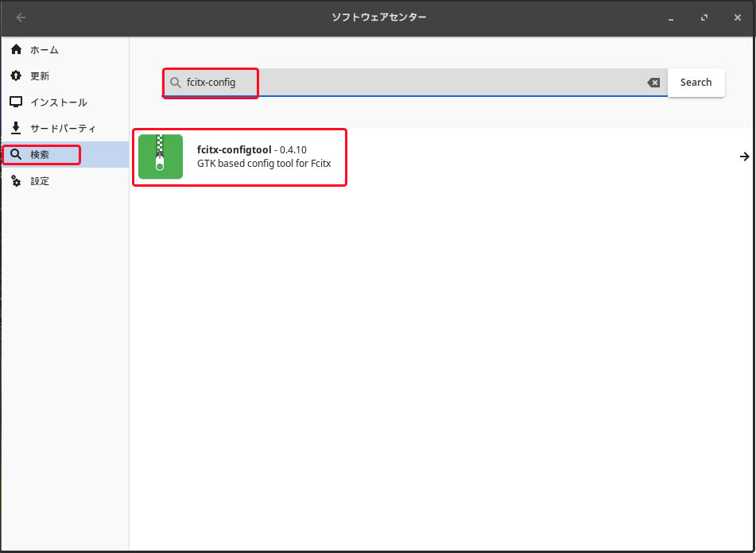Go to the インストール sidebar label

pos(59,102)
